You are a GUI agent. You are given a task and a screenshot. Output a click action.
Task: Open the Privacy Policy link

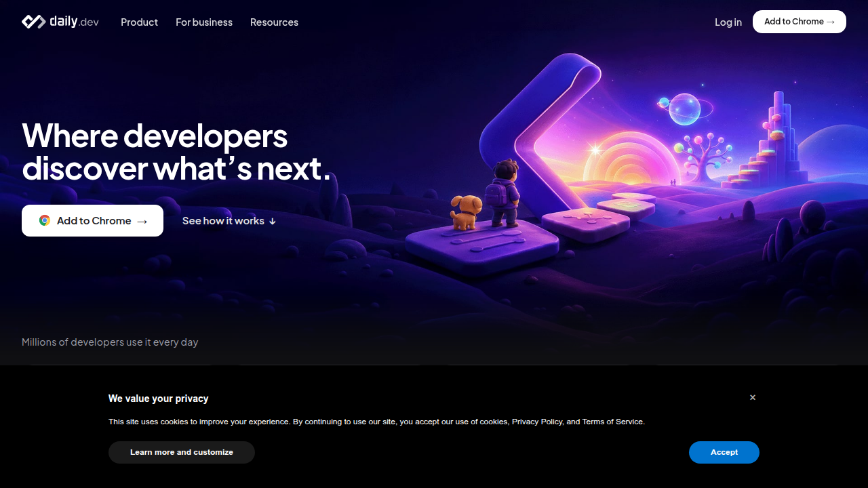click(537, 422)
